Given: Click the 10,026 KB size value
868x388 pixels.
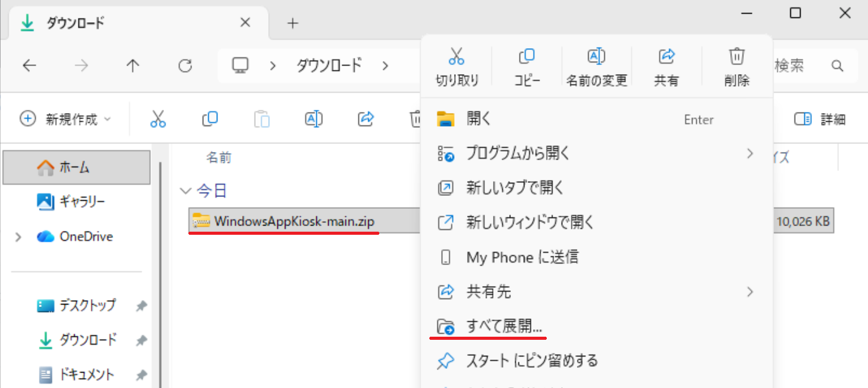Looking at the screenshot, I should click(803, 221).
